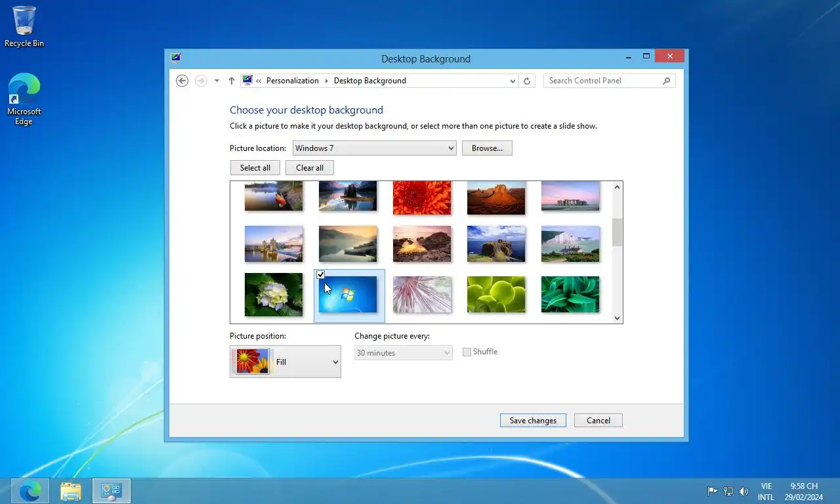Open the volume speaker tray icon

click(744, 492)
